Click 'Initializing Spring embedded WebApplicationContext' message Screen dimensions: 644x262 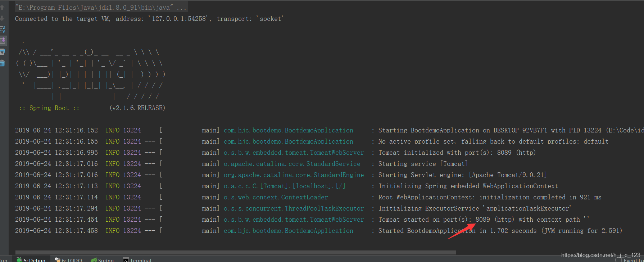point(468,186)
